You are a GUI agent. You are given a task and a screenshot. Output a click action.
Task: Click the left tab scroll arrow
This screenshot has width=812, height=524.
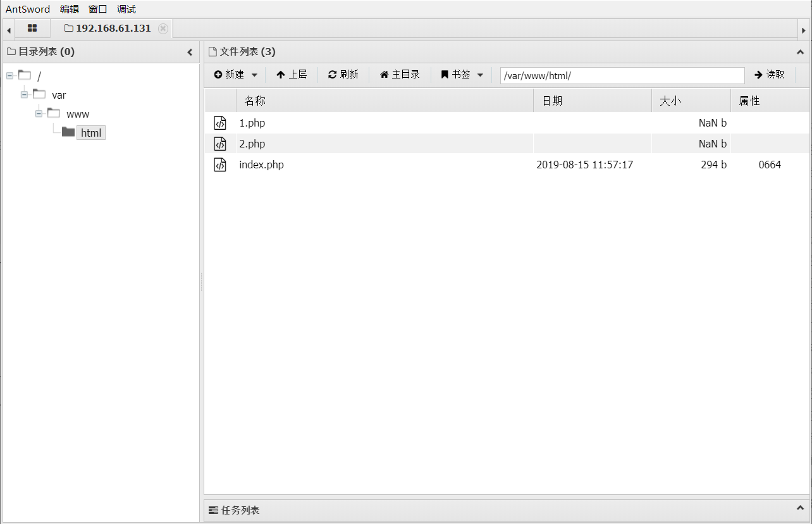coord(9,30)
